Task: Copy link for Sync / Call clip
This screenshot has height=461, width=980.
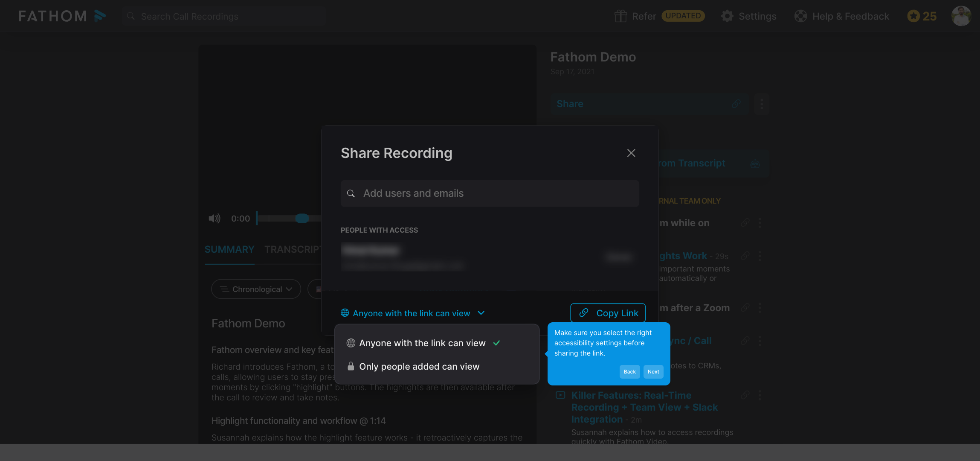Action: 745,340
